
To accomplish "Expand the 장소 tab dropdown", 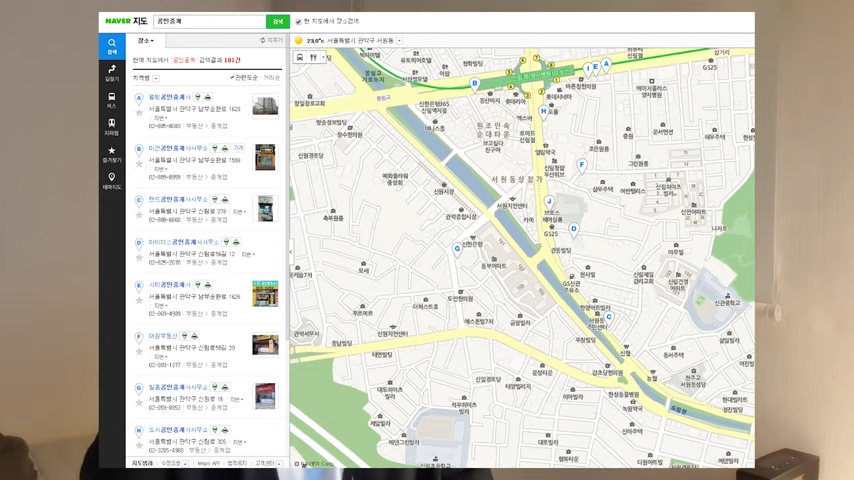I will coord(146,41).
